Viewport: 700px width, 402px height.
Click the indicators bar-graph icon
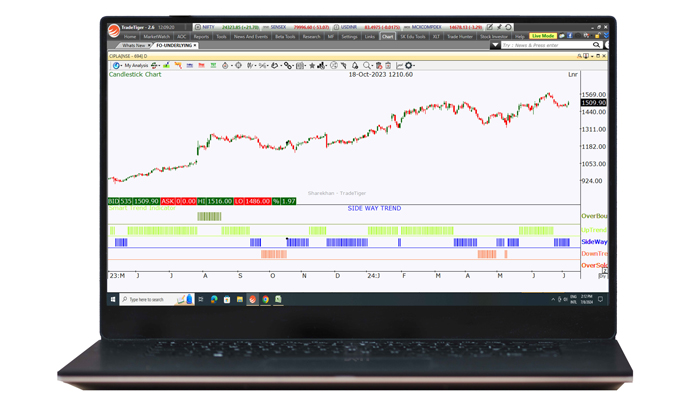point(321,66)
